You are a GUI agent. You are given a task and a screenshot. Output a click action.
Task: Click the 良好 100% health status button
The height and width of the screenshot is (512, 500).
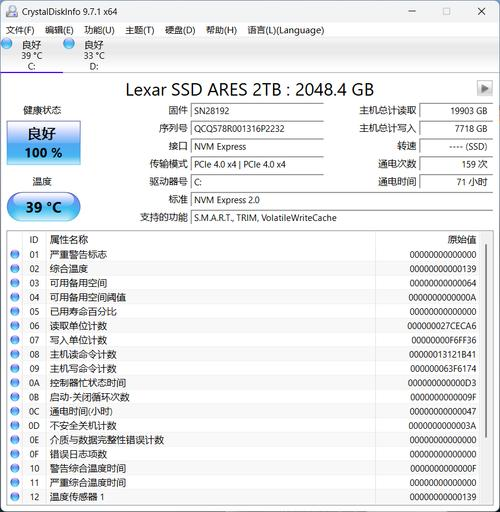pos(44,143)
